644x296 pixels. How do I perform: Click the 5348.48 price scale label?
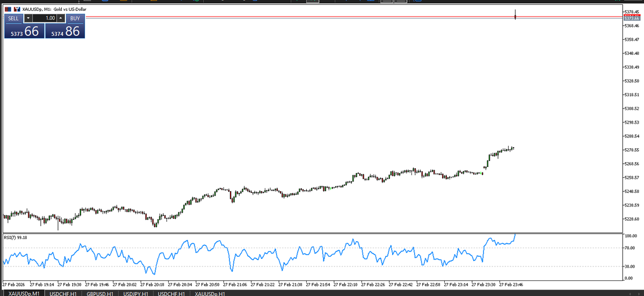pos(632,53)
